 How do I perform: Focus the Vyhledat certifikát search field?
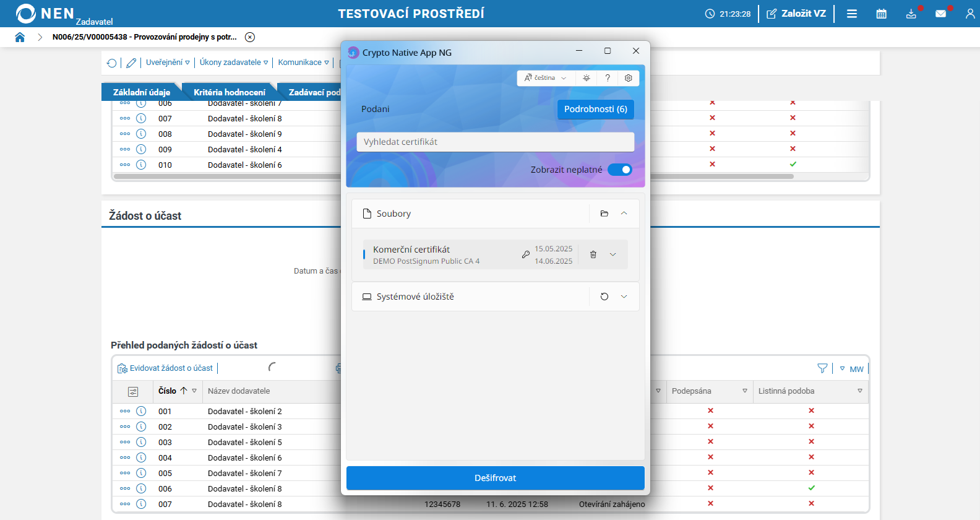pos(496,142)
